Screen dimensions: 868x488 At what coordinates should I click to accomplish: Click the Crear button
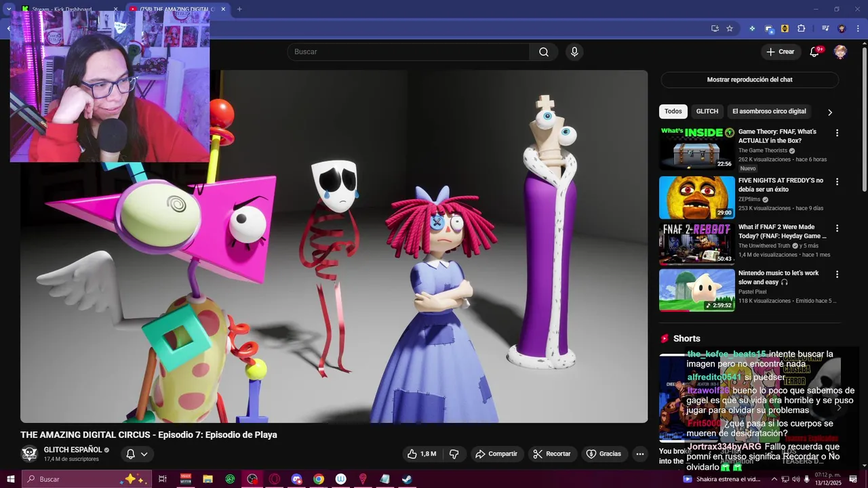(780, 52)
